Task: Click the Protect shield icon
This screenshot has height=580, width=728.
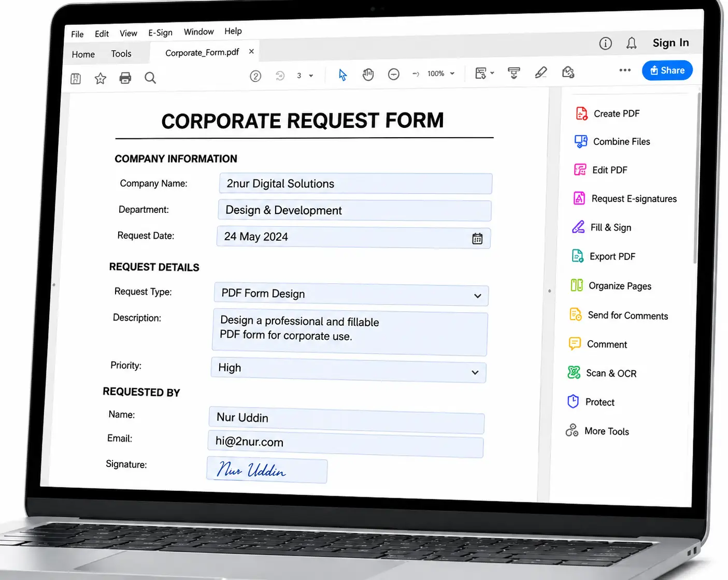Action: pos(573,401)
